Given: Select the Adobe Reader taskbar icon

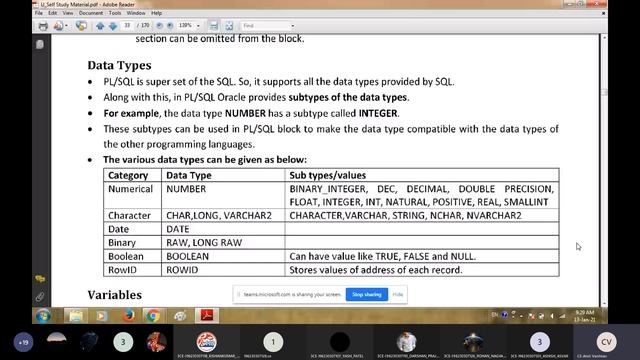Looking at the screenshot, I should [x=207, y=316].
